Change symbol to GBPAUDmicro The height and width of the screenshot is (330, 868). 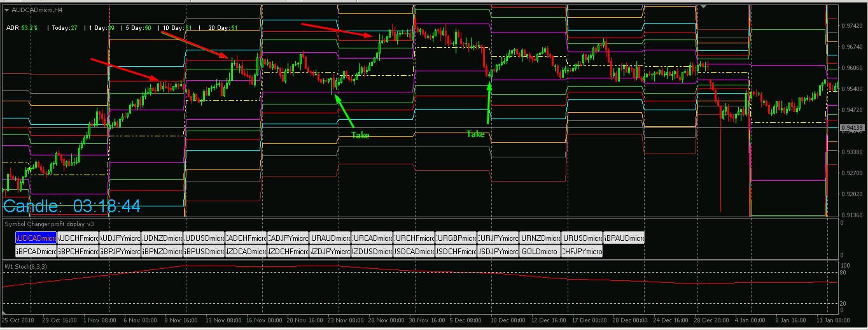[624, 238]
